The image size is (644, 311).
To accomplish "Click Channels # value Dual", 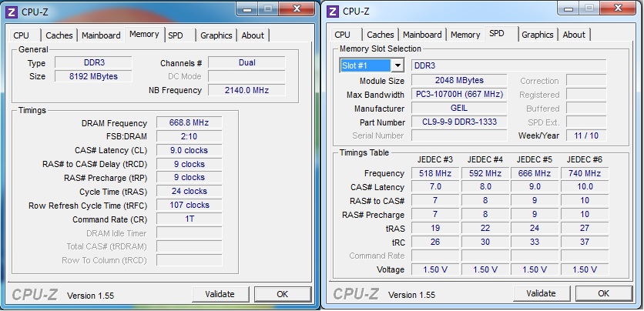I will point(247,63).
